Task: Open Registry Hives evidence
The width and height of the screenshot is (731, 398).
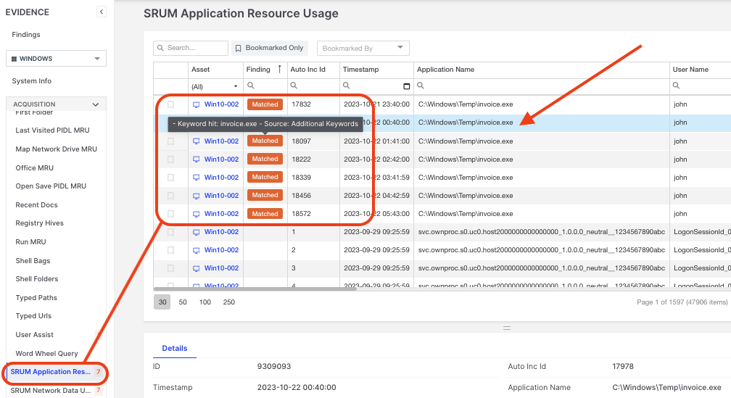Action: pyautogui.click(x=39, y=223)
